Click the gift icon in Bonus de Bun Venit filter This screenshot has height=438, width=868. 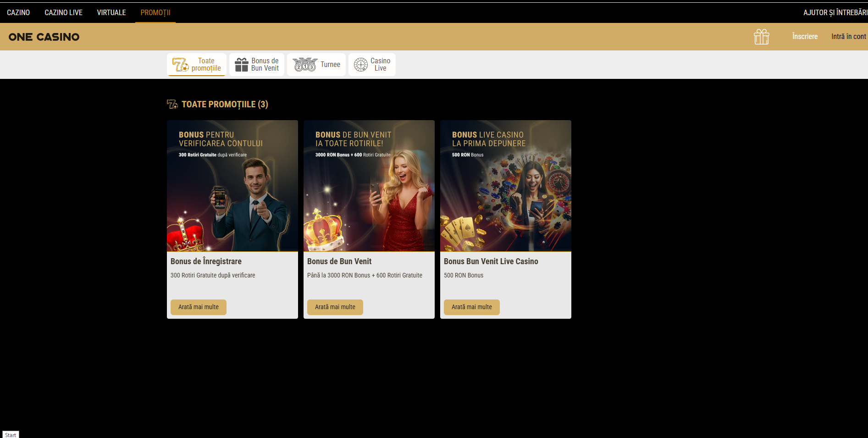pos(241,65)
